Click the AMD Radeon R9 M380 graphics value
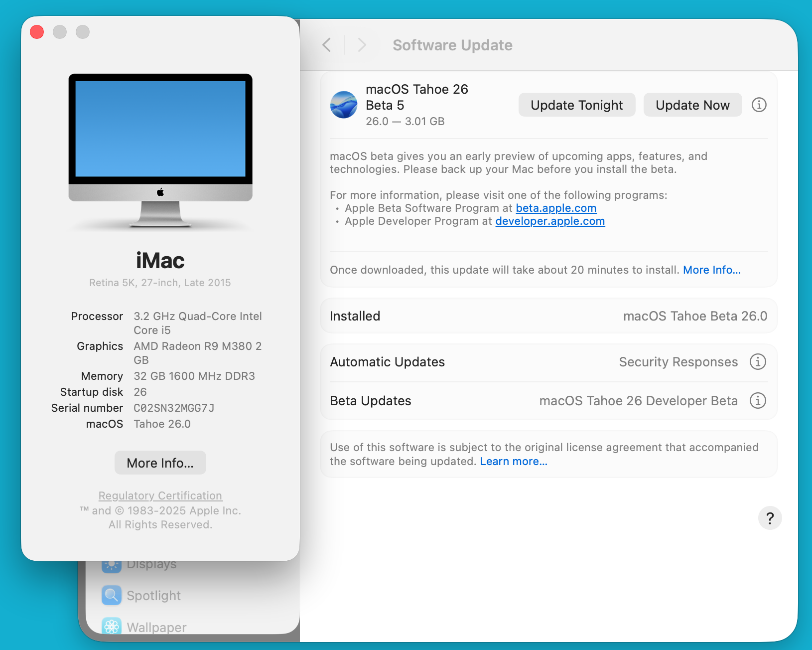This screenshot has height=650, width=812. pyautogui.click(x=198, y=353)
